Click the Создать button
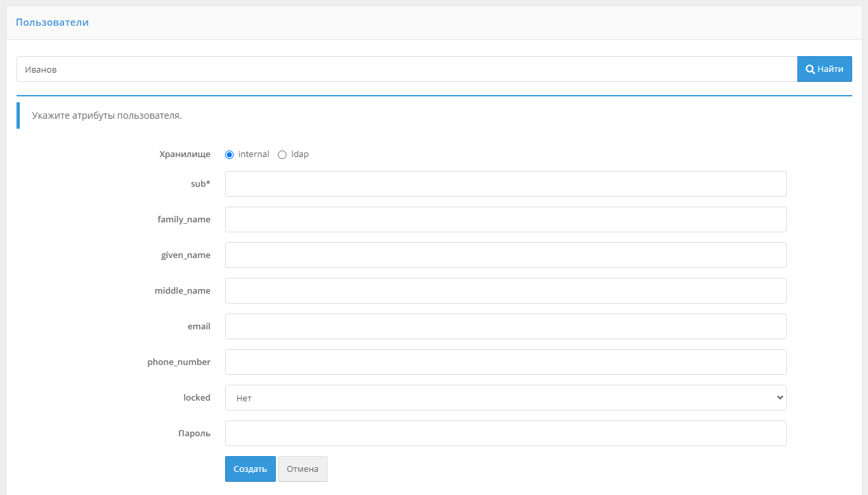Screen dimensions: 868x495 point(250,469)
